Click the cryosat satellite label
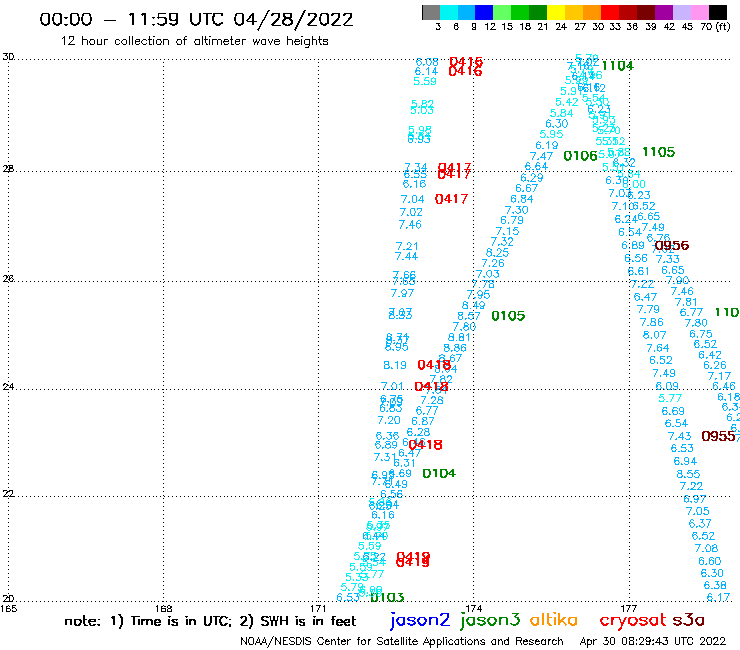 632,621
